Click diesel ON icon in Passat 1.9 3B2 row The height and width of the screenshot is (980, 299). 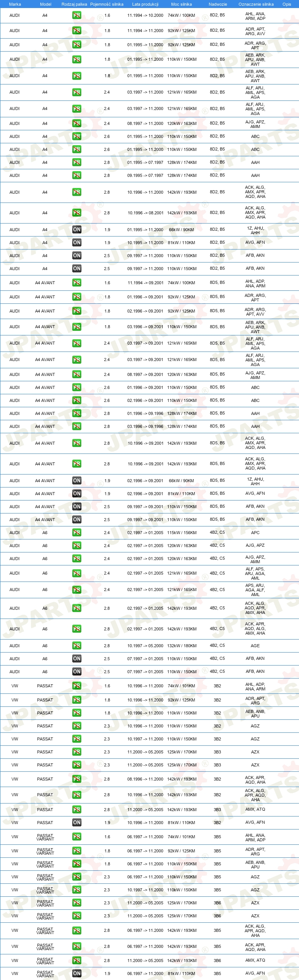point(76,823)
